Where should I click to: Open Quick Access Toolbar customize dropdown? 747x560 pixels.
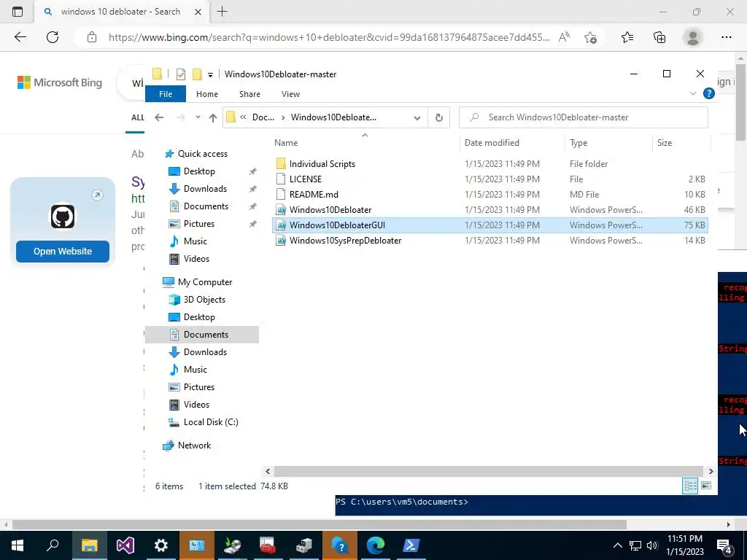click(x=210, y=75)
